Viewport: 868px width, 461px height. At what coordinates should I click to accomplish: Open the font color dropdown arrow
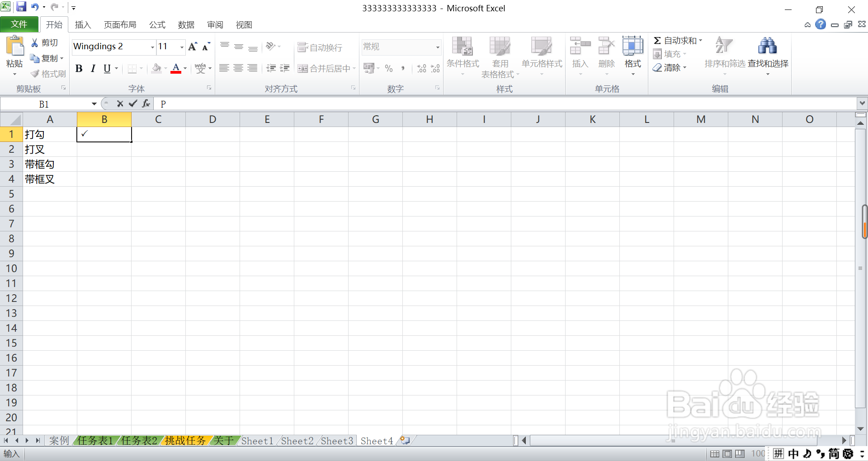(x=185, y=69)
